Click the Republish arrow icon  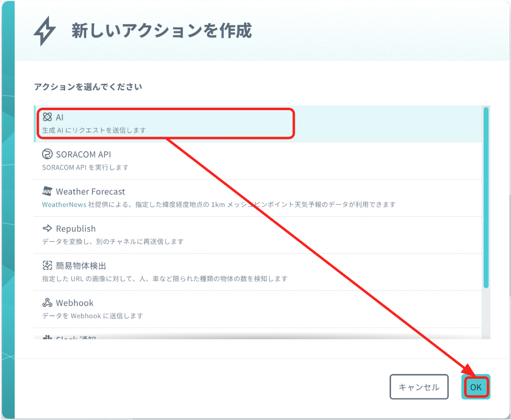(x=47, y=229)
